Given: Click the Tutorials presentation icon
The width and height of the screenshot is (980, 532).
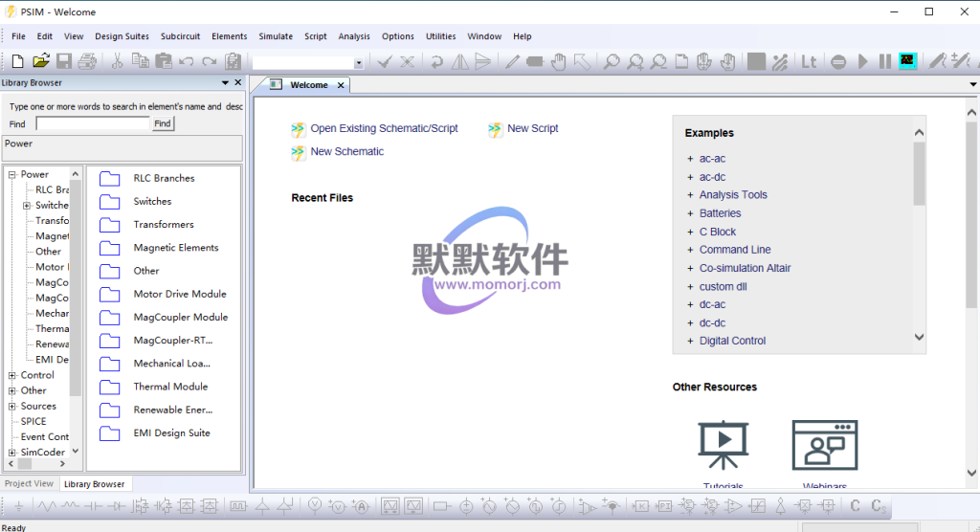Looking at the screenshot, I should click(724, 445).
